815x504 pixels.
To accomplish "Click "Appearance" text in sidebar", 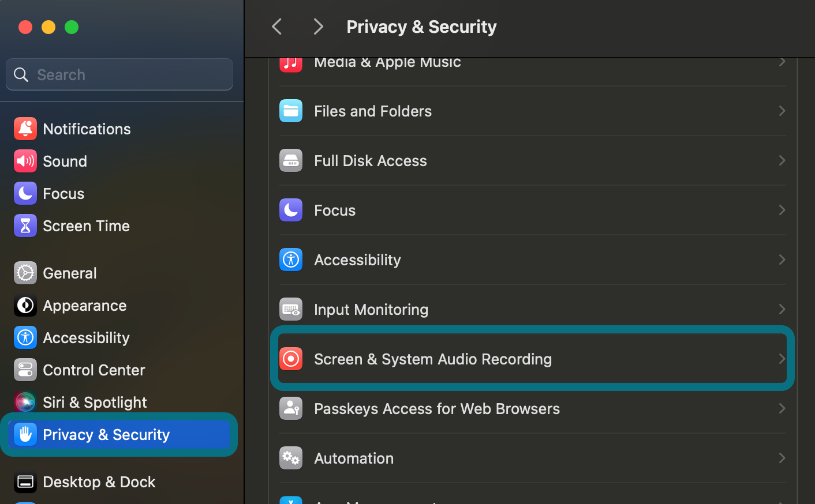I will pos(85,305).
